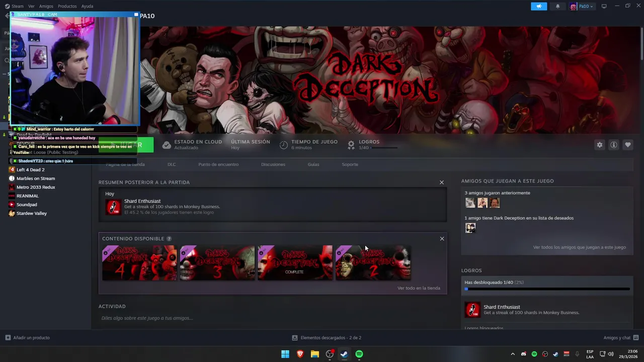
Task: Show hidden system tray icons
Action: (x=513, y=354)
